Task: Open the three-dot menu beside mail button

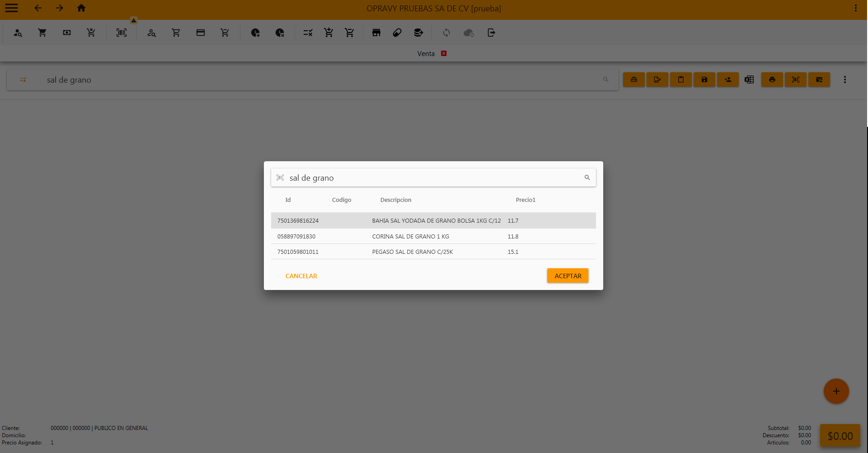Action: pos(845,79)
